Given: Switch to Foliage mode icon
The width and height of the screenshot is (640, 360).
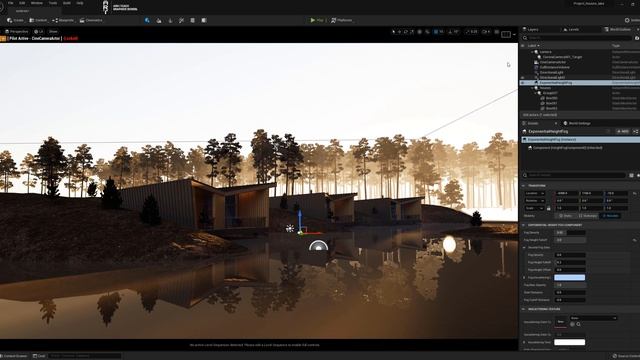Looking at the screenshot, I should point(170,20).
